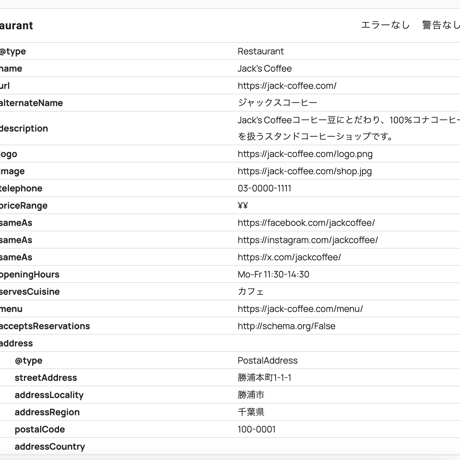This screenshot has width=460, height=460.
Task: Select the '勝浦本町1-1-1' street address value
Action: coord(264,378)
